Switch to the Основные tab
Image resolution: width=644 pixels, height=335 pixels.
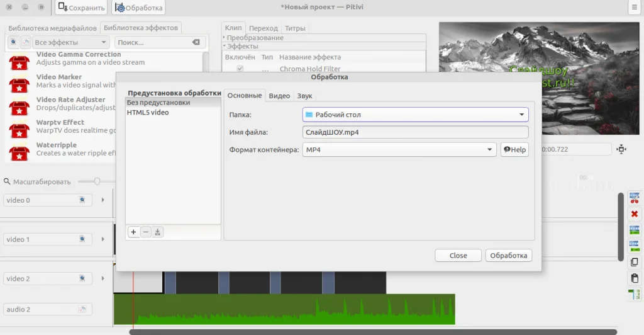(x=245, y=95)
